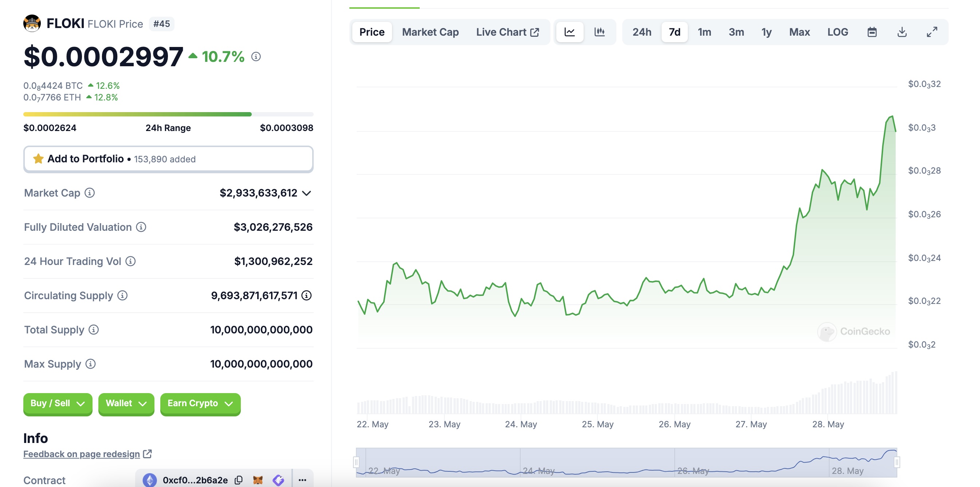Image resolution: width=980 pixels, height=487 pixels.
Task: Click the left handle of chart navigator
Action: 356,462
